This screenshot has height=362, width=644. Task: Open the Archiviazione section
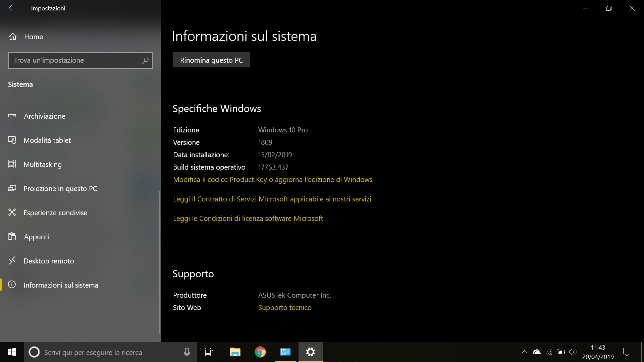click(x=80, y=116)
